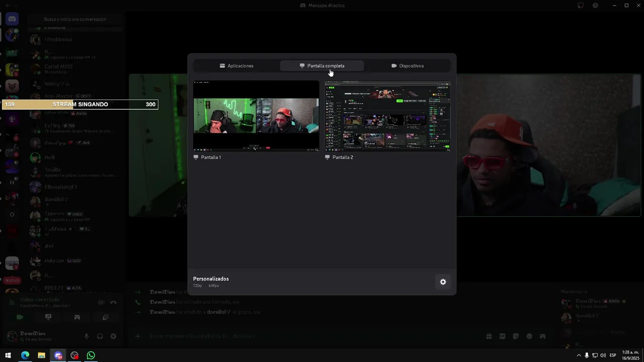Choose the Pantalla 1 preview thumbnail

256,116
